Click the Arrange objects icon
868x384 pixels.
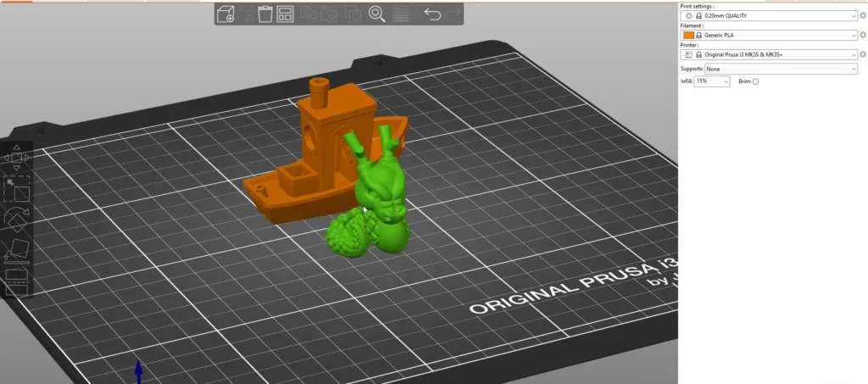(x=286, y=14)
